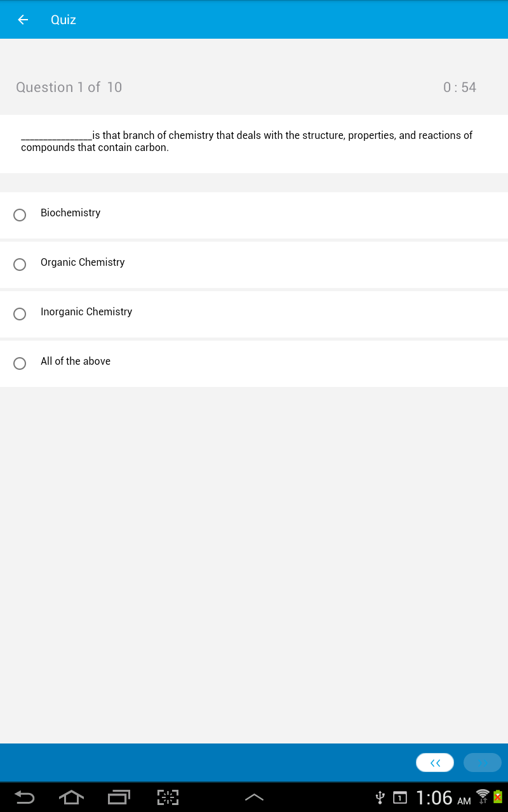The width and height of the screenshot is (508, 812).
Task: Tap the back arrow in Quiz header
Action: click(23, 20)
